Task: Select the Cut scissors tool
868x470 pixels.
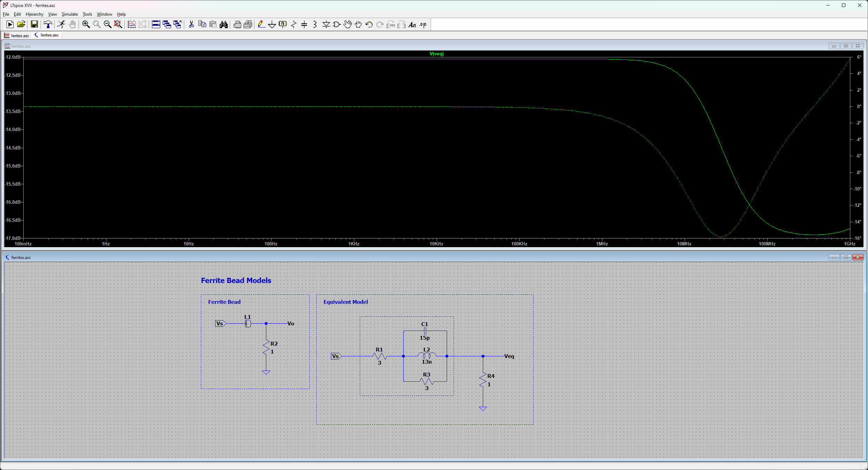Action: (191, 24)
